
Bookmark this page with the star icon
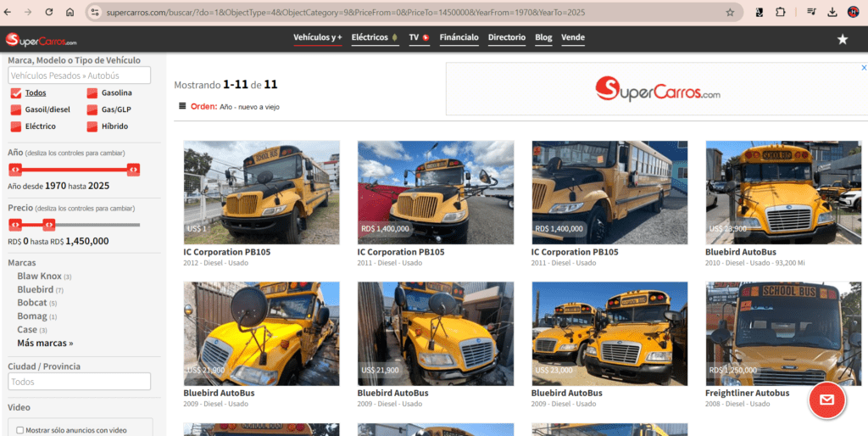(x=730, y=12)
